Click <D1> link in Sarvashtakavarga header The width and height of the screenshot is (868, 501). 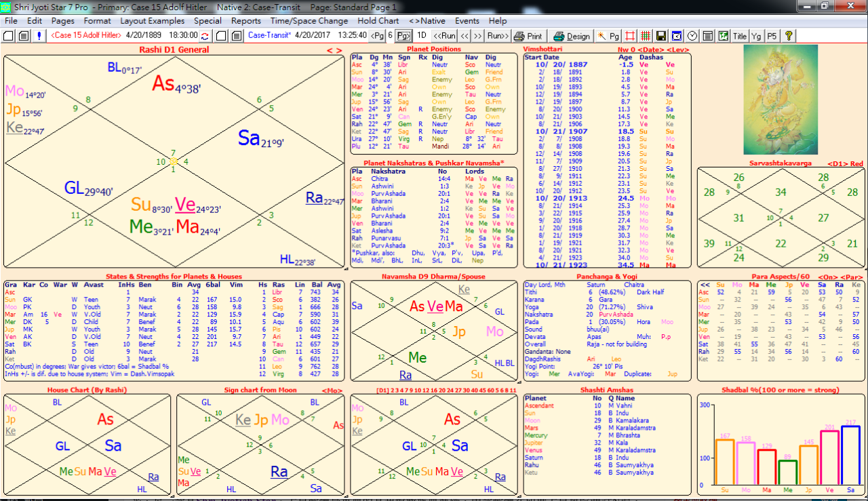[837, 163]
